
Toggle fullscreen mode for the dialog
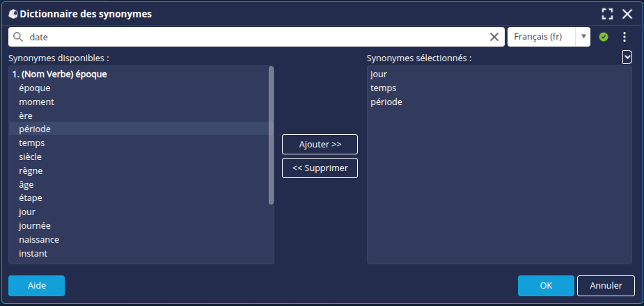click(x=607, y=14)
